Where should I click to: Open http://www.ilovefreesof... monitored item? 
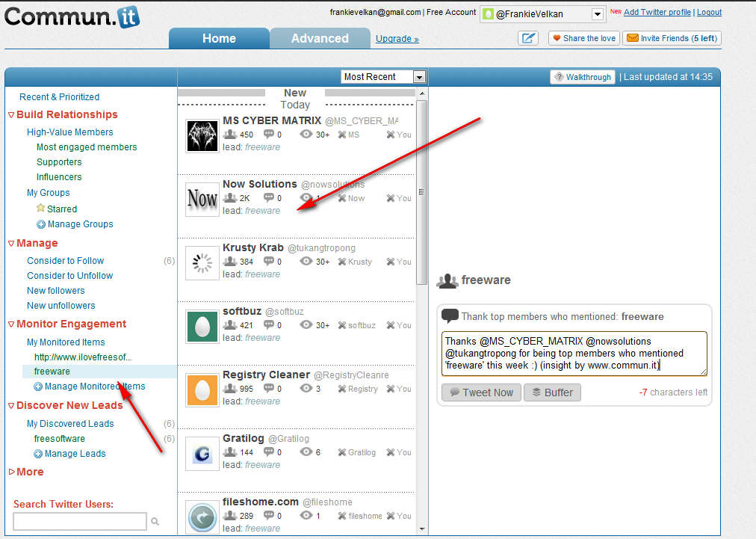point(83,357)
